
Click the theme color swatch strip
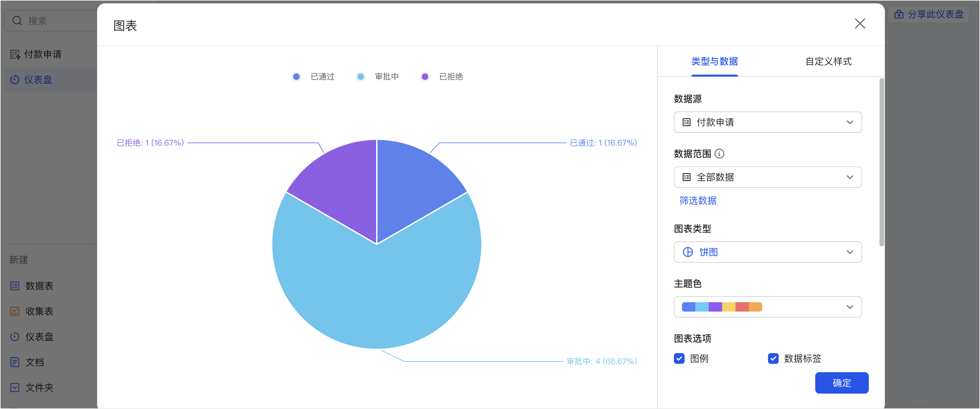(x=722, y=307)
